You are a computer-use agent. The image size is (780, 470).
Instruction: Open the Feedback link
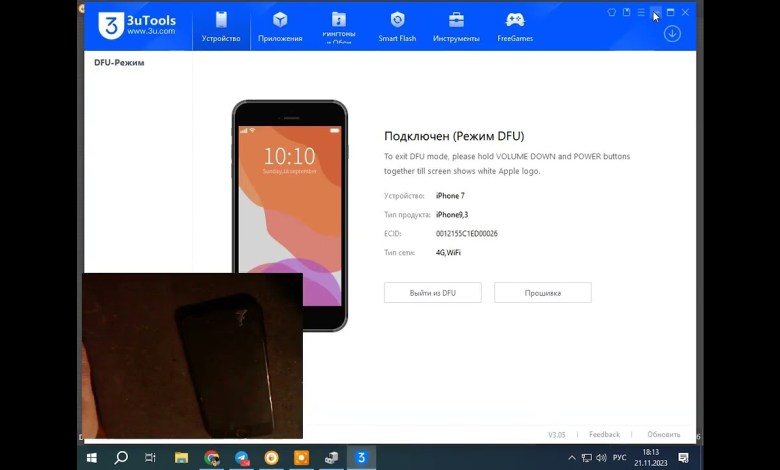tap(604, 435)
